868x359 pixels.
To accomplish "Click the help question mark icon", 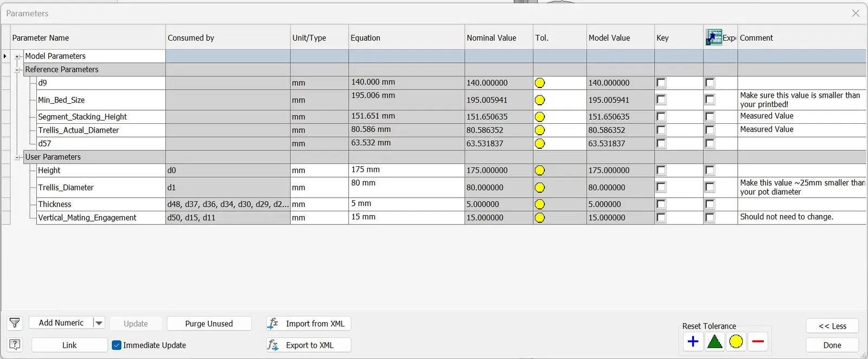I will point(15,344).
